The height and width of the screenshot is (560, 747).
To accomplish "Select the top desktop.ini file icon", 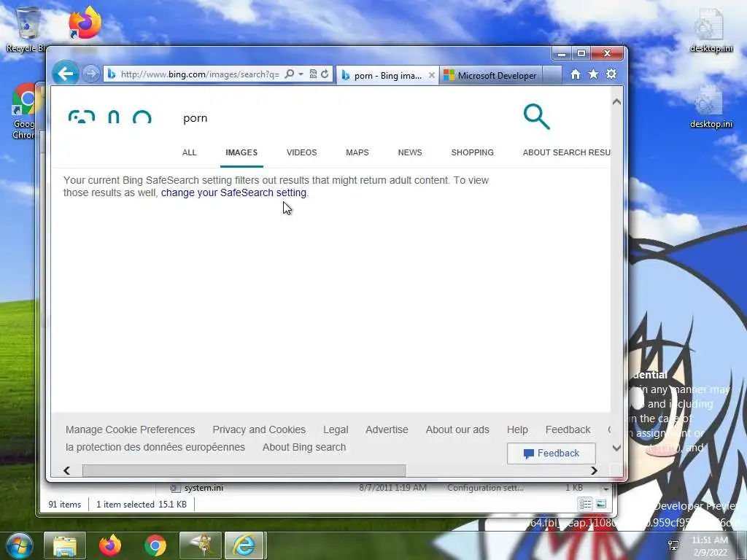I will (x=711, y=31).
